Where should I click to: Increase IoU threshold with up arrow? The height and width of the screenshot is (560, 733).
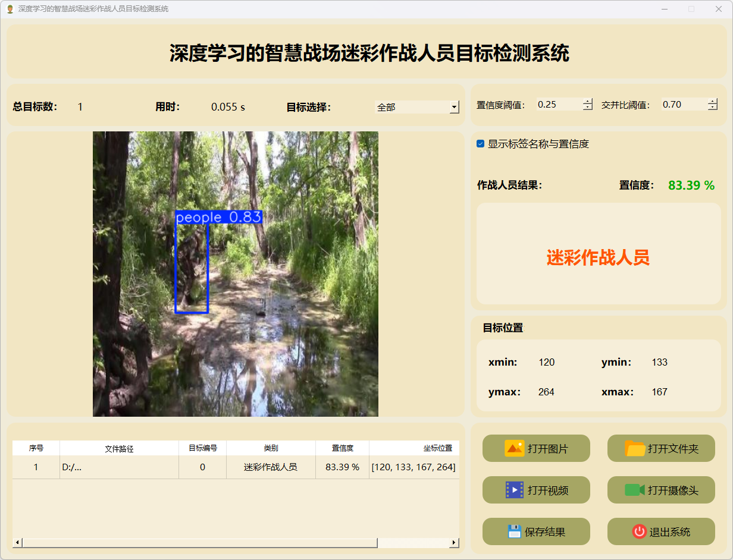click(713, 101)
